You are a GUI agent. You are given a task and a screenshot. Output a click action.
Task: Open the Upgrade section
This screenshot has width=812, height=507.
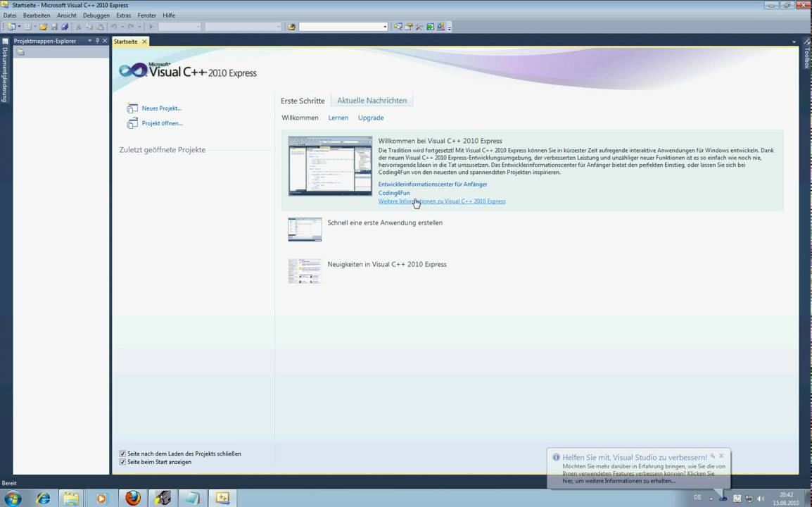[x=371, y=118]
